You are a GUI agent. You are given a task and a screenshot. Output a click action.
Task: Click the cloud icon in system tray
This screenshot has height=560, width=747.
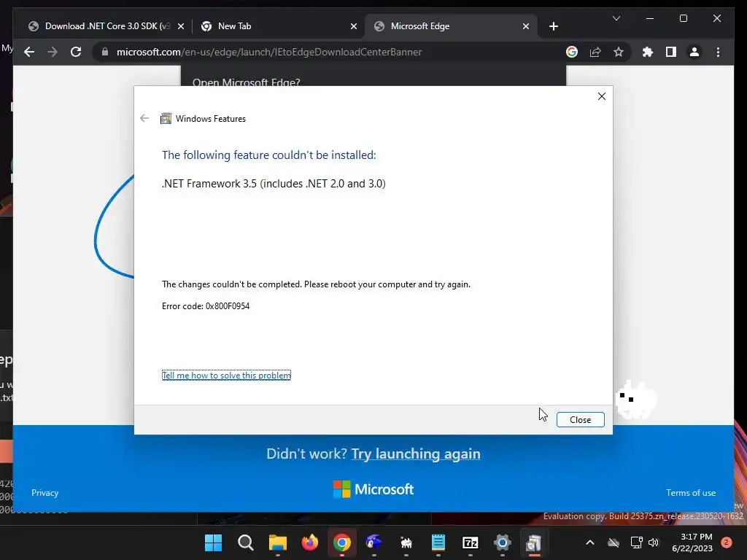614,542
